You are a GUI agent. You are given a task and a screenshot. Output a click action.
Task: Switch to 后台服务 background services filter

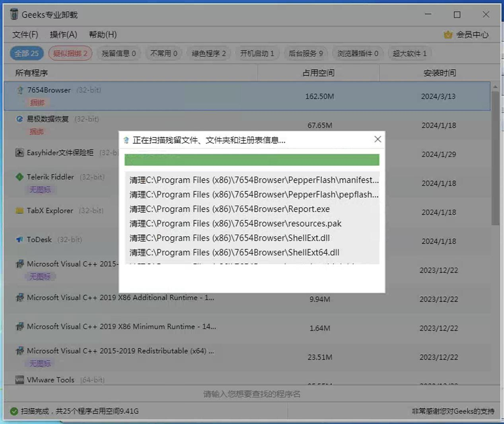pyautogui.click(x=306, y=53)
